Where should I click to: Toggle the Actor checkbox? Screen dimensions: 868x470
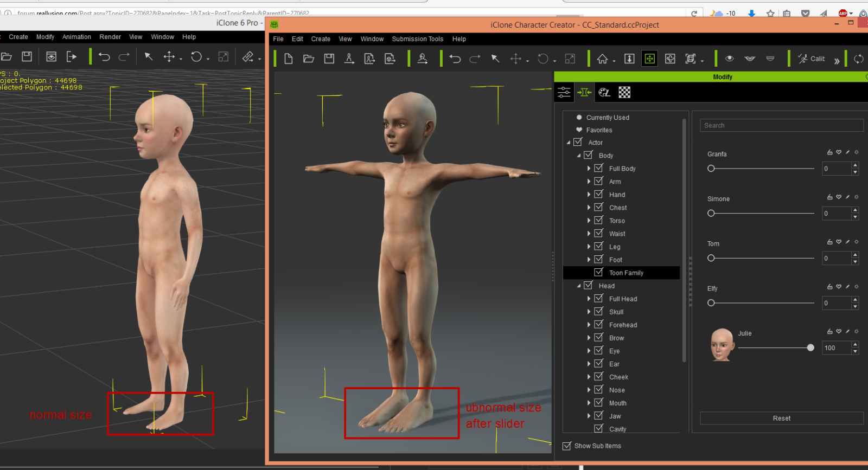click(578, 142)
